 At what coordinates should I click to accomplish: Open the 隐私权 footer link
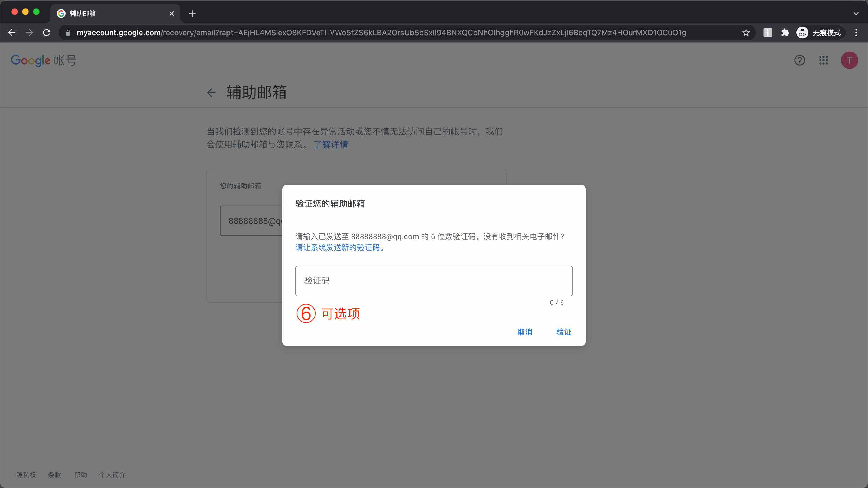pyautogui.click(x=26, y=474)
